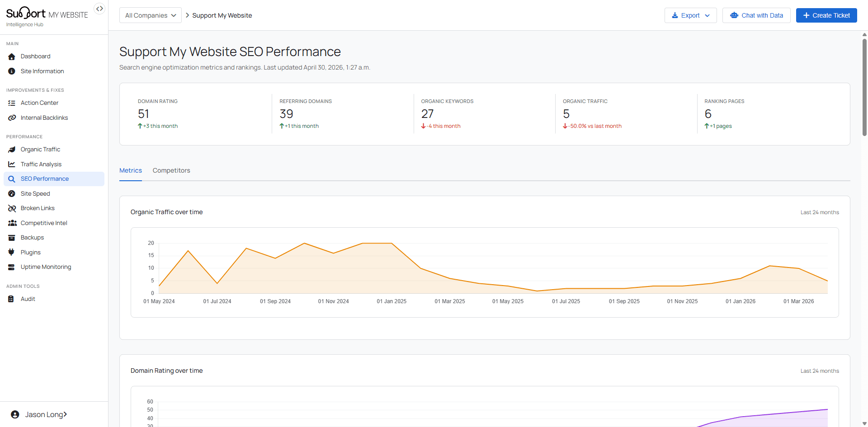
Task: Click the Create Ticket button
Action: coord(826,15)
